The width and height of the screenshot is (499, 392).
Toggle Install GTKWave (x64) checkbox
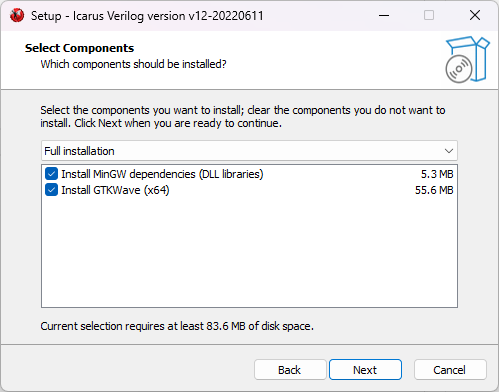tap(51, 190)
